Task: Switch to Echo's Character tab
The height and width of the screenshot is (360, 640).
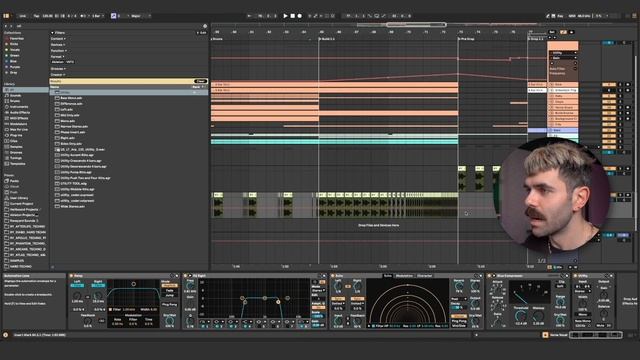Action: [424, 276]
